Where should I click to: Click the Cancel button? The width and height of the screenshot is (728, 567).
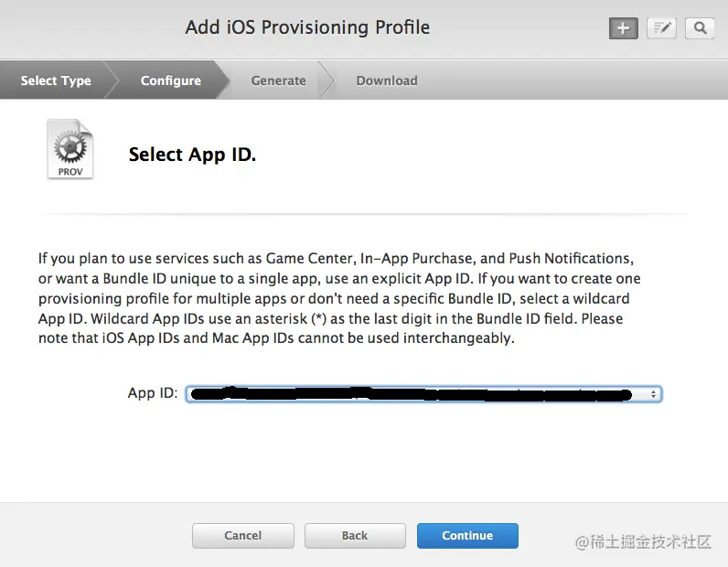243,535
